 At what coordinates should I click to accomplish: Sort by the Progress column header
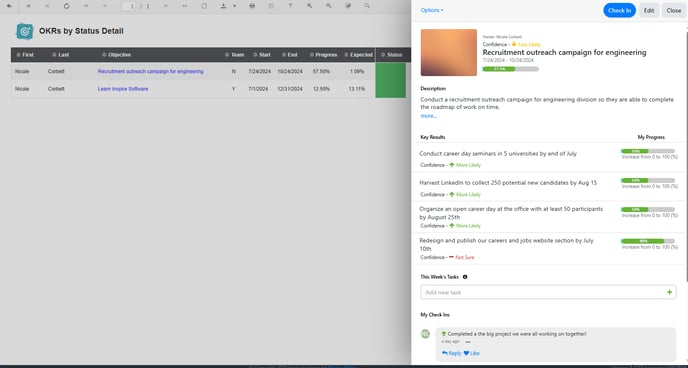(x=323, y=55)
